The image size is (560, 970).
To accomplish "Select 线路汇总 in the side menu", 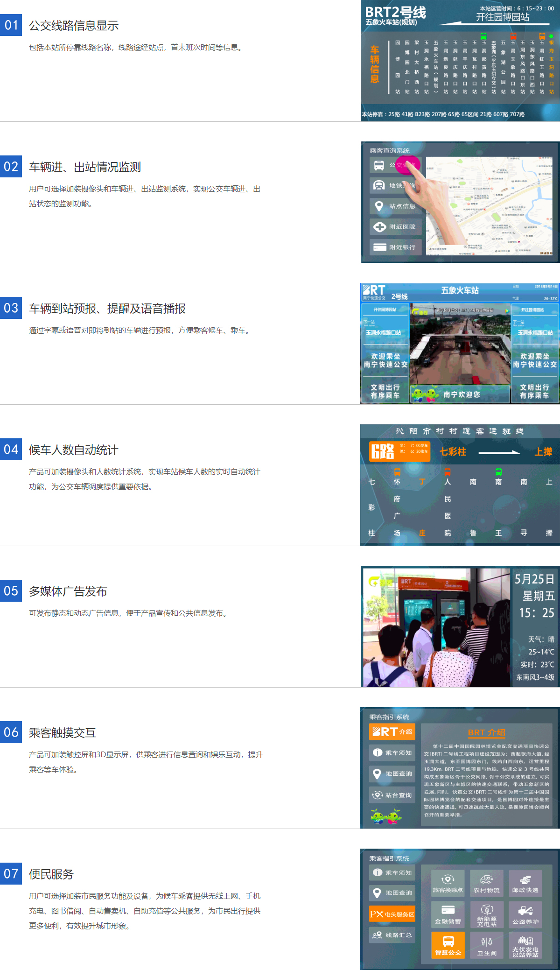I will click(x=392, y=935).
